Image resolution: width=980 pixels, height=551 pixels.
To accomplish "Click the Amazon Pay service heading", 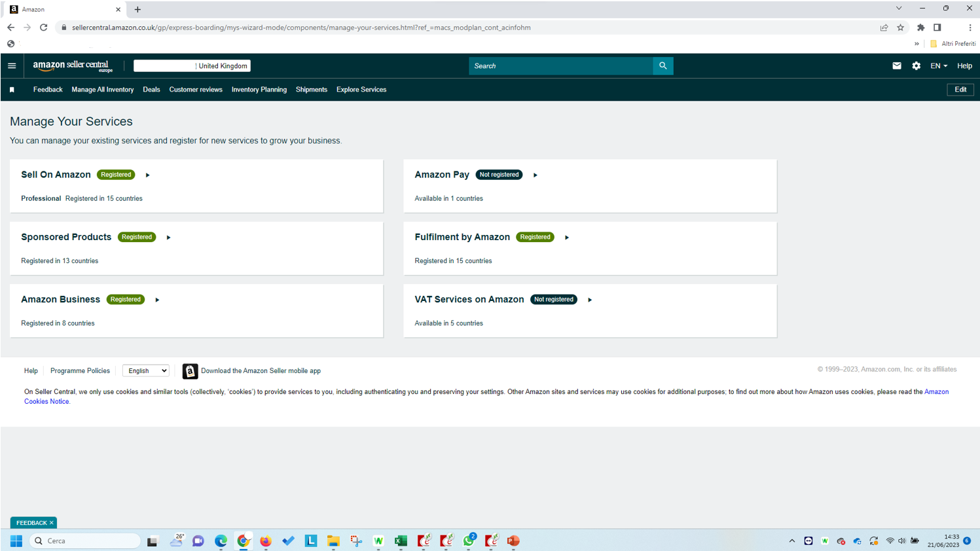I will point(442,175).
